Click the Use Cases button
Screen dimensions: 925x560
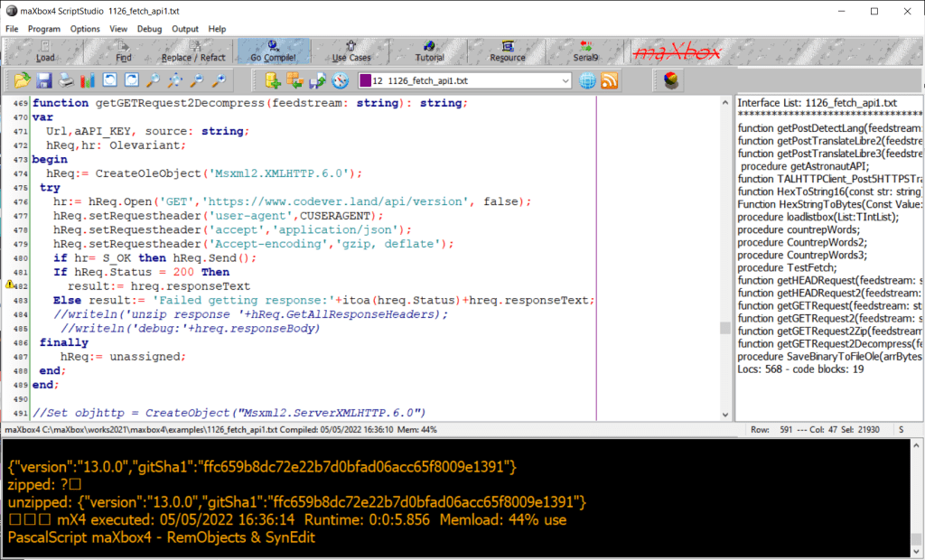click(351, 52)
